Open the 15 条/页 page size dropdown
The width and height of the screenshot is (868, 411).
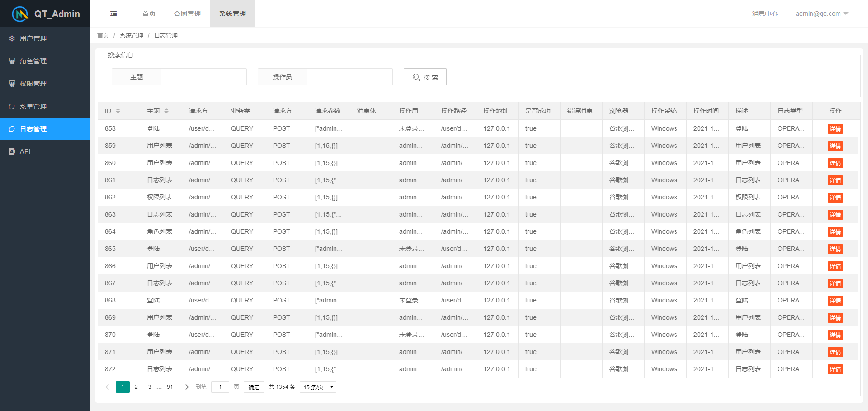coord(318,387)
